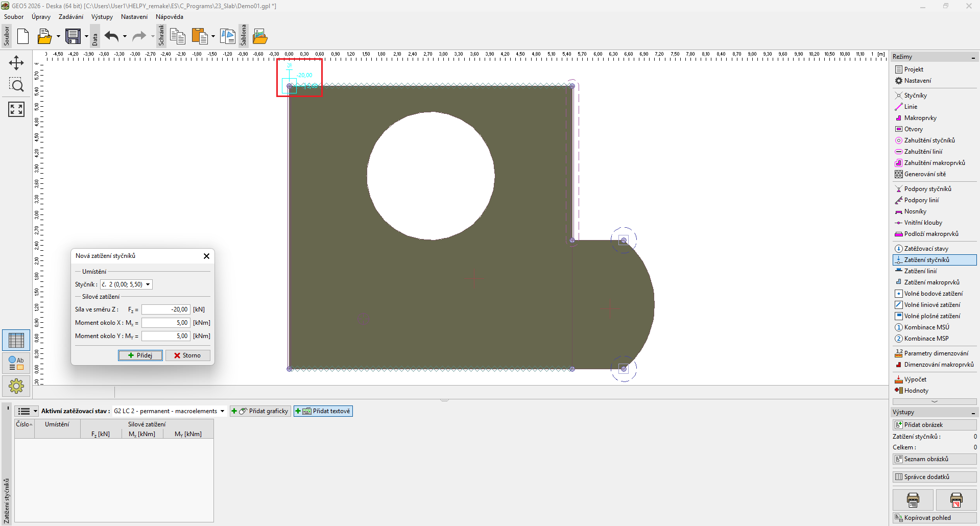980x526 pixels.
Task: Open the save button dropdown arrow
Action: [86, 37]
